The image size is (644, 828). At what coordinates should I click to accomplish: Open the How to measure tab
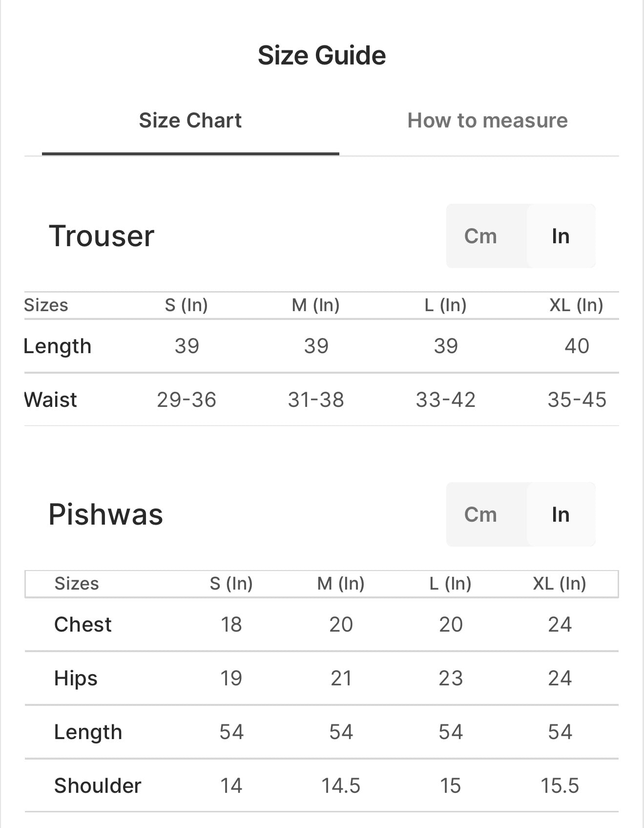[487, 121]
